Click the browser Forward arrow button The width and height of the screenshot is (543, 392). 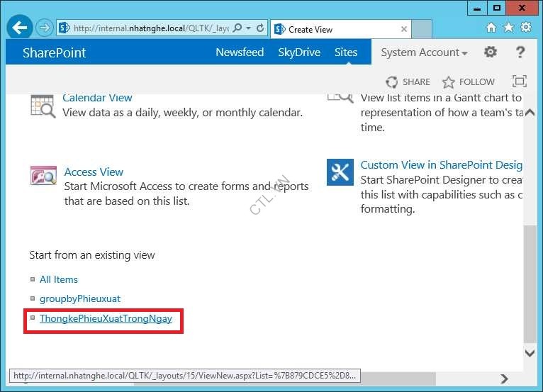pos(45,28)
